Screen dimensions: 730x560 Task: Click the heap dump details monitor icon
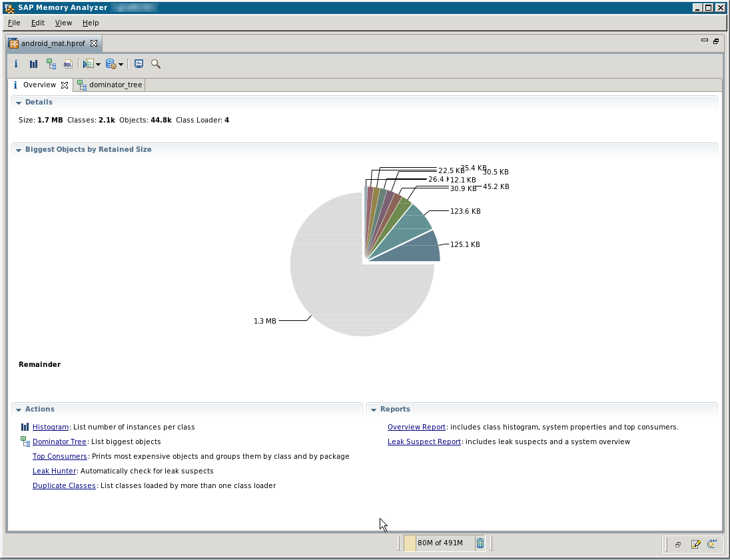[139, 64]
